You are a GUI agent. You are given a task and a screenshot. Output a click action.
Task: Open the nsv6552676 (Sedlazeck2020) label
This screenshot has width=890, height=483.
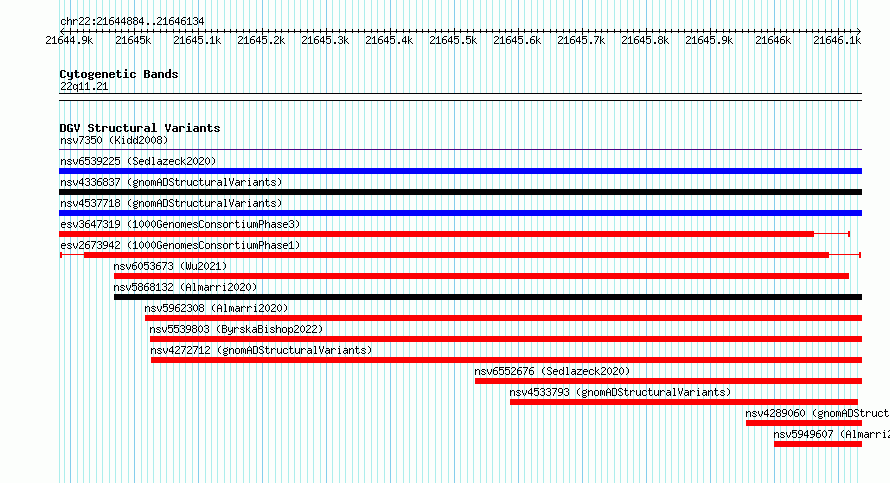552,371
